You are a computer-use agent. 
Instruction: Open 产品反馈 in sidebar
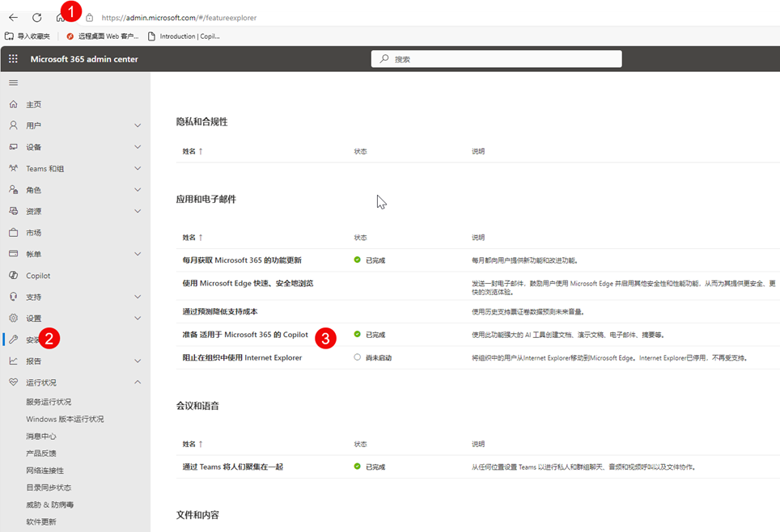41,453
